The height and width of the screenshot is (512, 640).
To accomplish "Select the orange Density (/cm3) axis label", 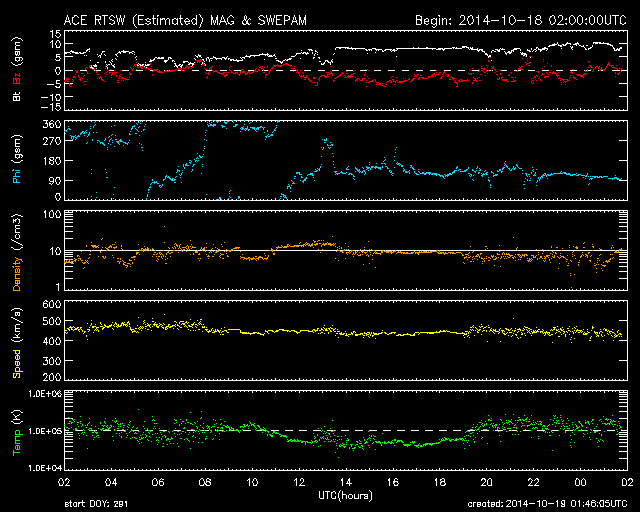I will pos(17,252).
